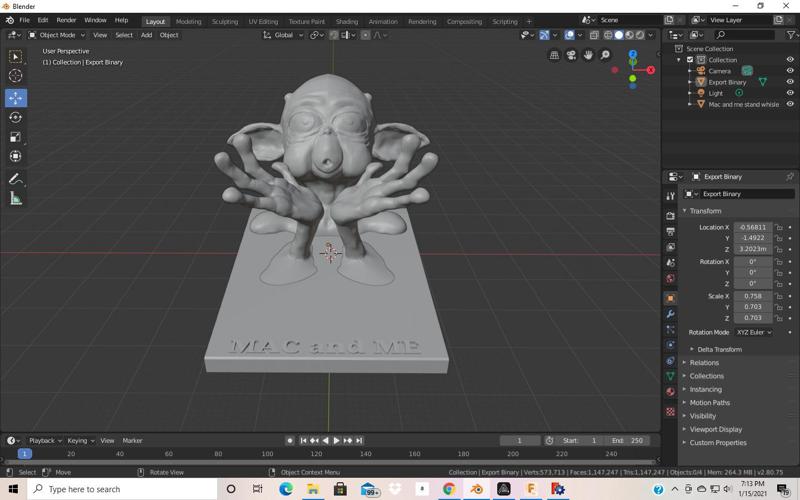Pick the Annotate pencil tool
Screen dimensions: 800x500
click(x=15, y=179)
